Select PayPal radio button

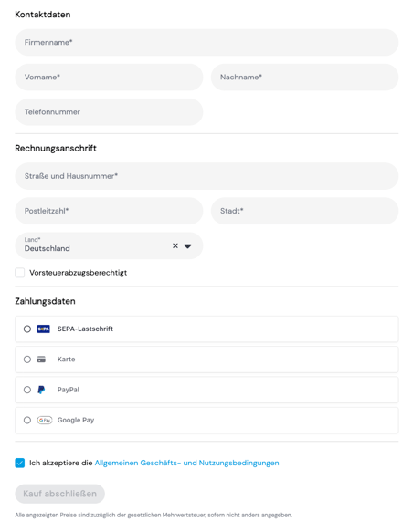[27, 390]
